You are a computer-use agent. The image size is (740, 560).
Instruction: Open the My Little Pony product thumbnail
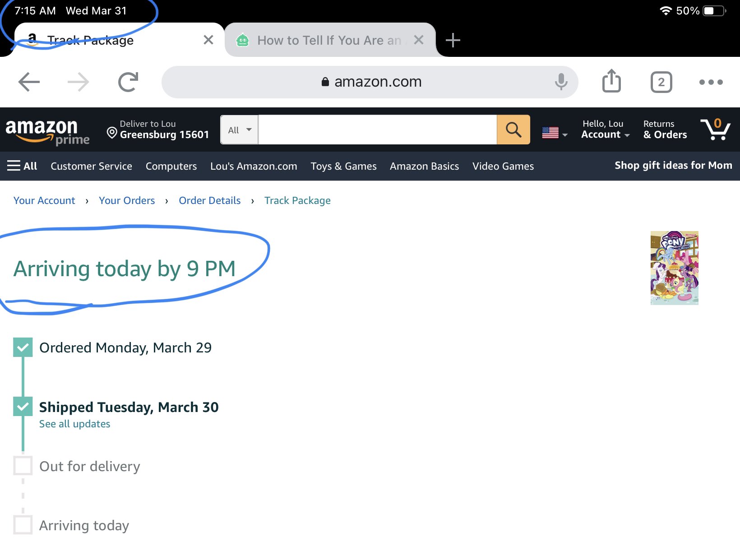(x=674, y=268)
